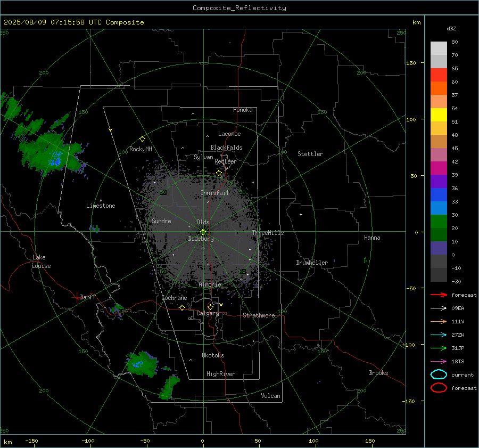Click the blue 33 dBZ color swatch
The width and height of the screenshot is (479, 448).
[x=439, y=194]
